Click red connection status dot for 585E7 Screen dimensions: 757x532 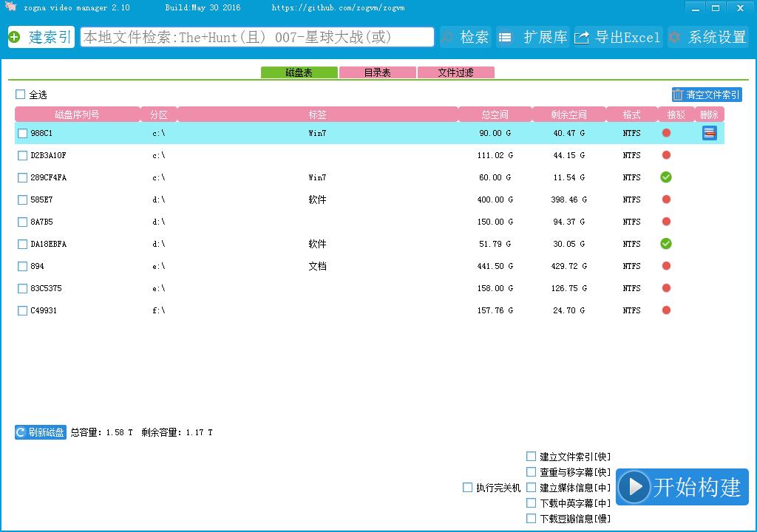click(666, 199)
